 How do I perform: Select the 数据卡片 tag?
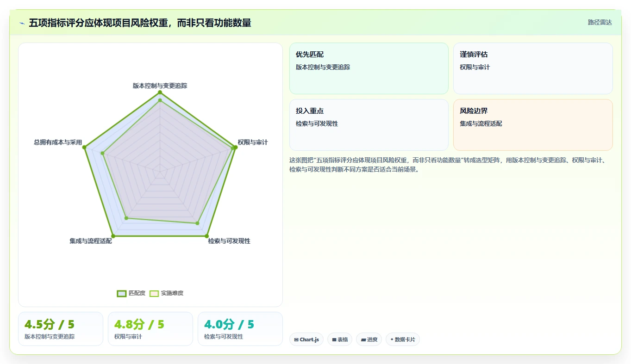click(402, 339)
